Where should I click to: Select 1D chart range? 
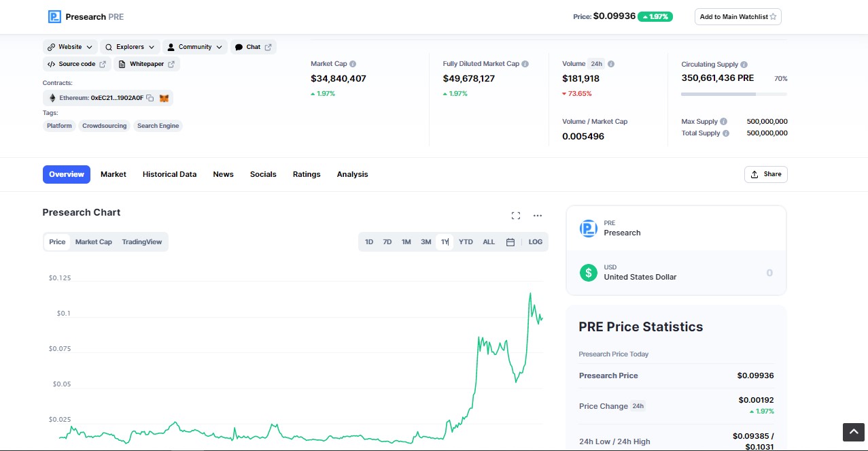369,242
